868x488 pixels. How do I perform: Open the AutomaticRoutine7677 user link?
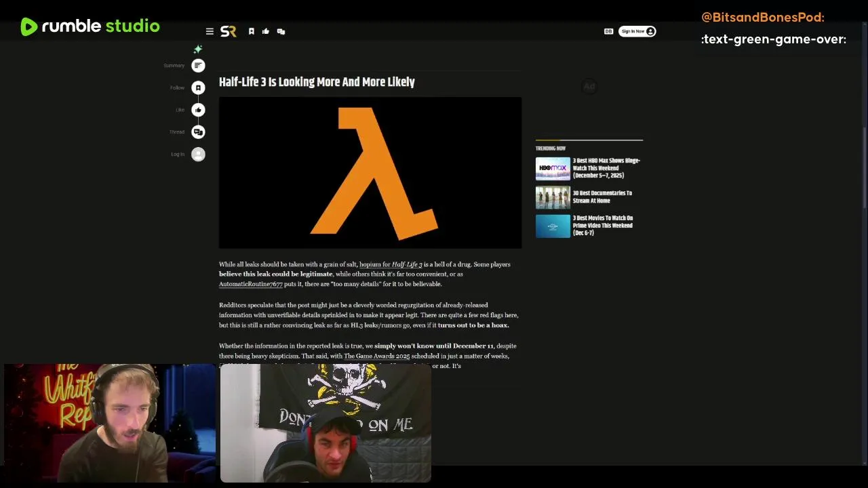click(x=250, y=284)
